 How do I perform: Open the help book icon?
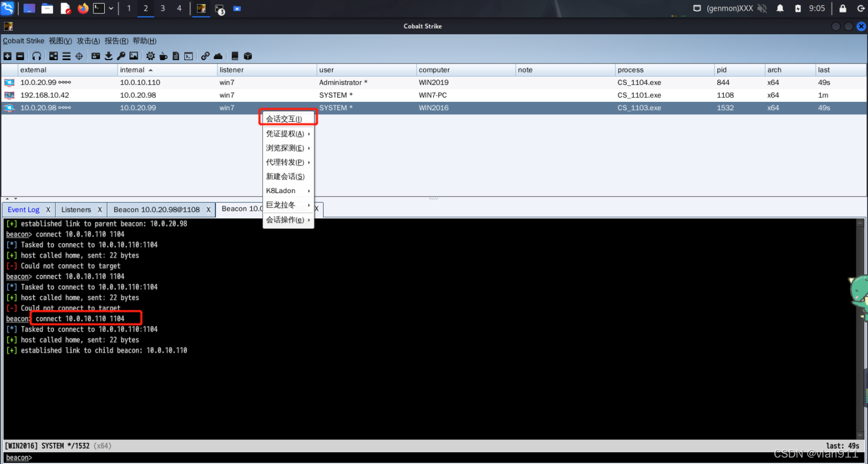click(x=235, y=56)
